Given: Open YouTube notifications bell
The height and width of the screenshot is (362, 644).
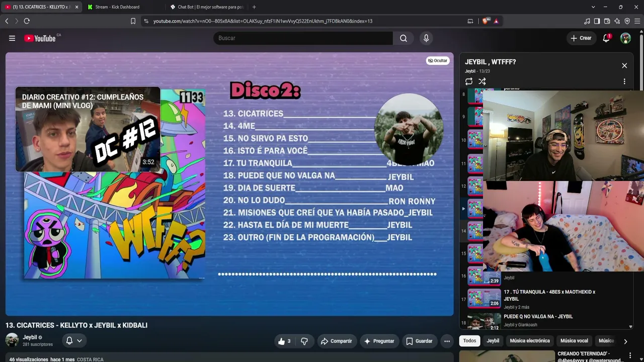Looking at the screenshot, I should (x=606, y=38).
